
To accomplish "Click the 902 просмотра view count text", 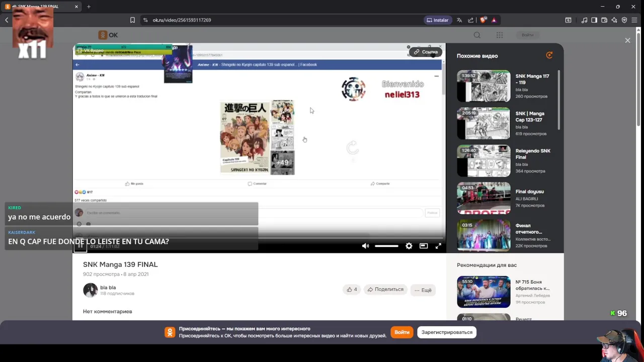I will 101,274.
